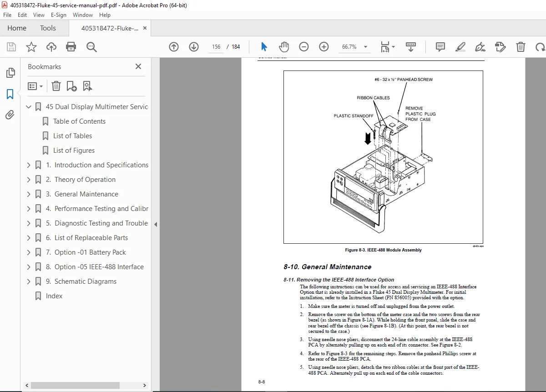The image size is (546, 392).
Task: Expand List of Replaceable Parts bookmark
Action: tap(29, 238)
